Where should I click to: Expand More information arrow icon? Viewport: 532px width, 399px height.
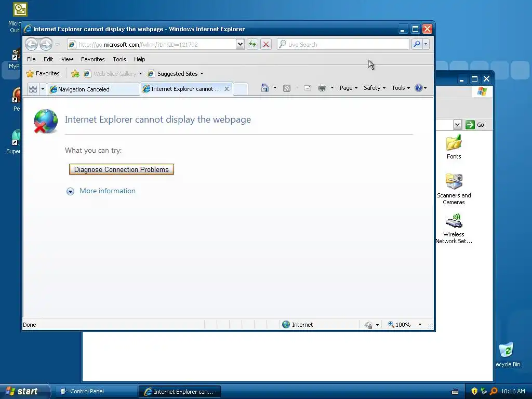point(70,191)
